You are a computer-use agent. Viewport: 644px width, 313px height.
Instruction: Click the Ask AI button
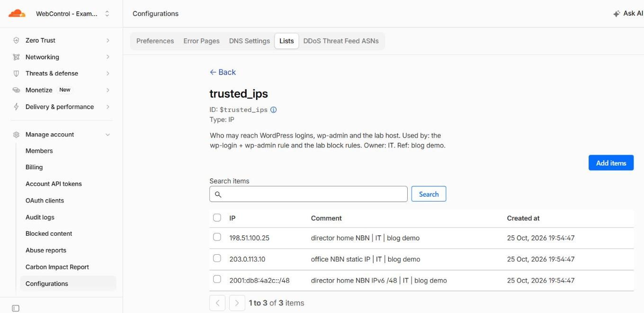(628, 13)
